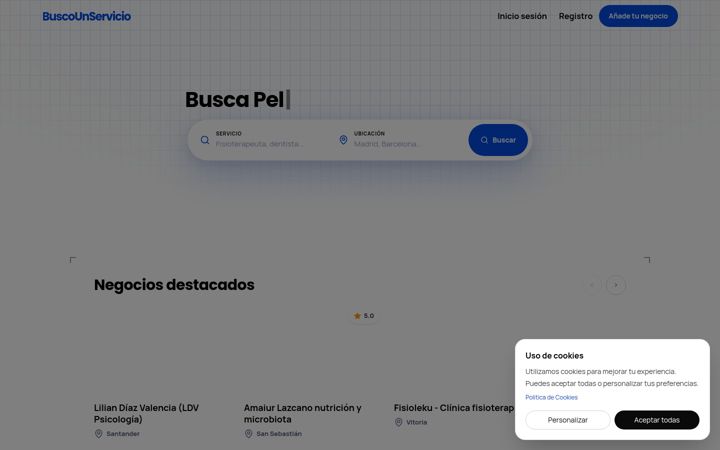
Task: Click the Negocios destacados heading
Action: click(174, 285)
